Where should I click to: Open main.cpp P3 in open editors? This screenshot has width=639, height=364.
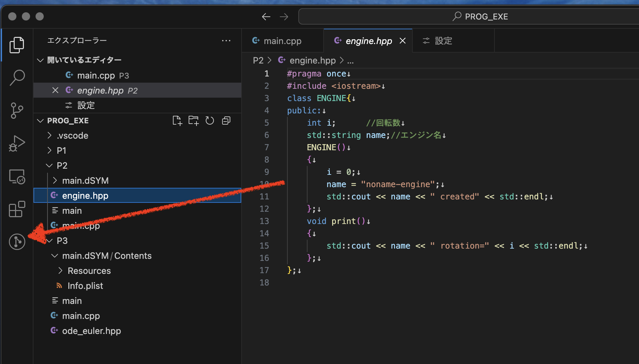point(137,75)
